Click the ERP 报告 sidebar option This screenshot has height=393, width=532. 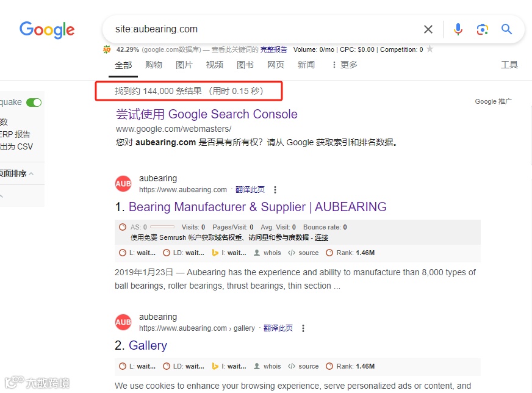(15, 134)
